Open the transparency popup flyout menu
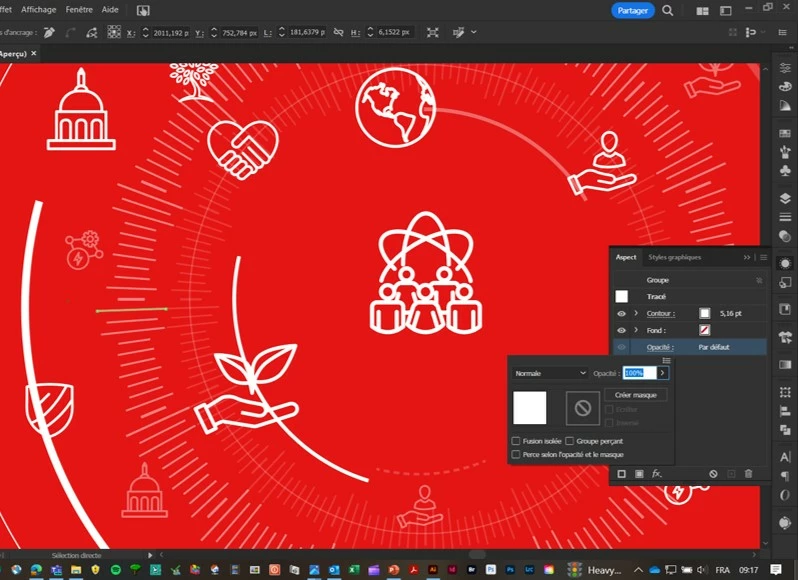Image resolution: width=798 pixels, height=580 pixels. (666, 360)
